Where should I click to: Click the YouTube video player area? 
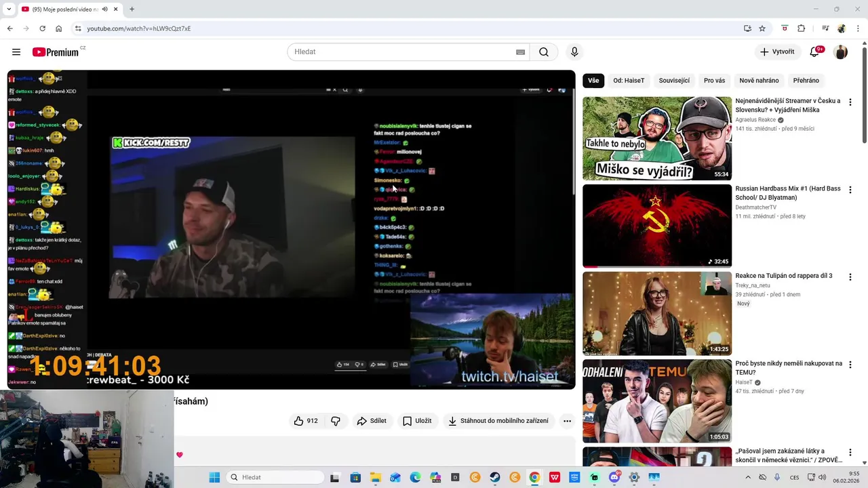click(291, 230)
